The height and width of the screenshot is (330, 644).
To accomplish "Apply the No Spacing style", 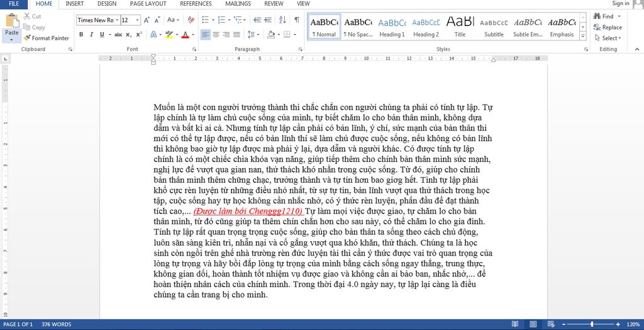I will (358, 26).
